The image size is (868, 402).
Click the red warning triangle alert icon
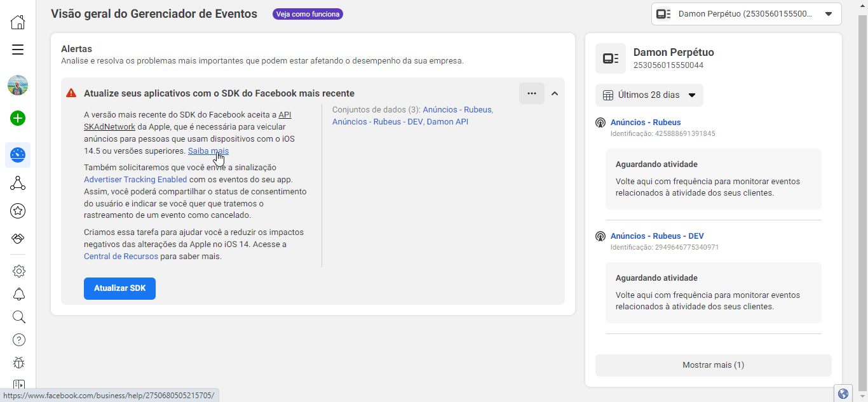(x=71, y=93)
